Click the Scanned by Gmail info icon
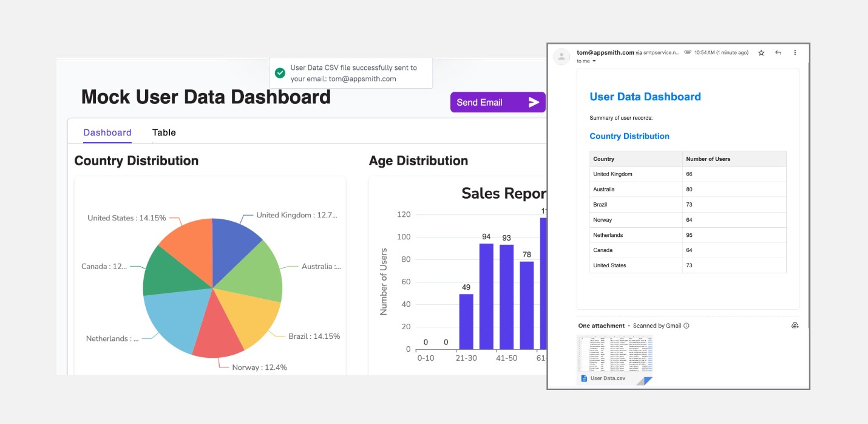This screenshot has height=424, width=868. point(687,326)
